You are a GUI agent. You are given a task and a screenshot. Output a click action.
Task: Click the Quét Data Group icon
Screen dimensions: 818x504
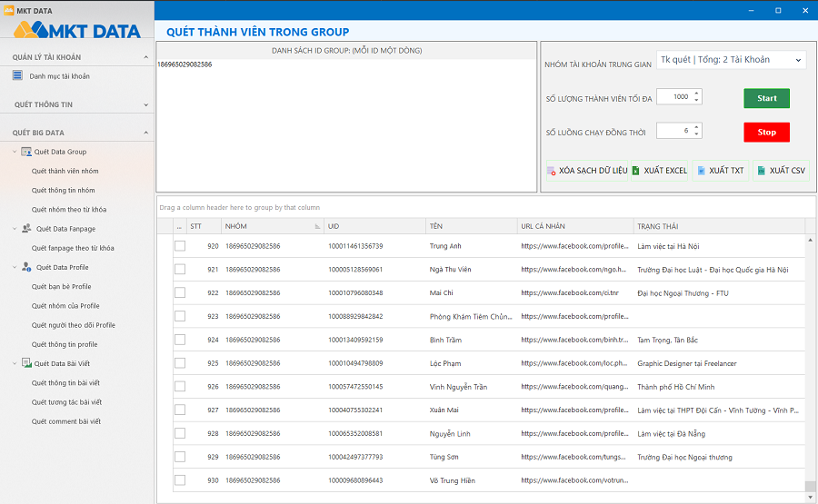pyautogui.click(x=26, y=152)
